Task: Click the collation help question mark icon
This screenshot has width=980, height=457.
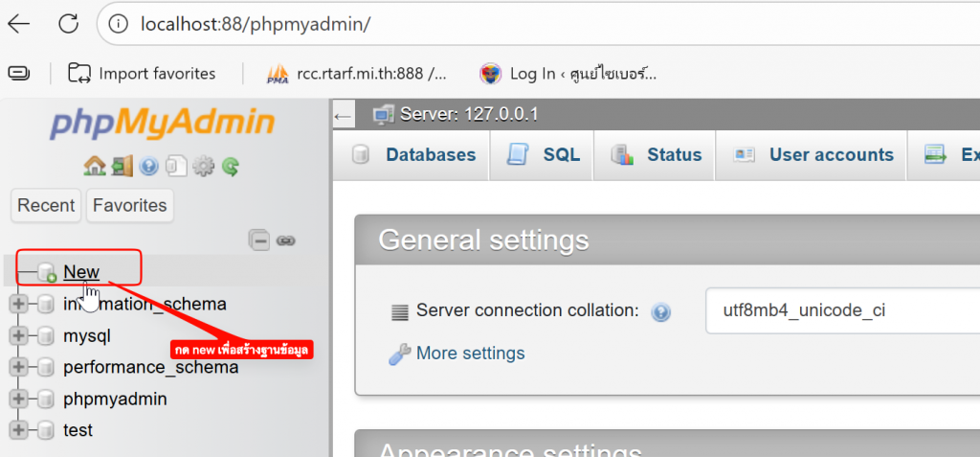Action: coord(660,311)
